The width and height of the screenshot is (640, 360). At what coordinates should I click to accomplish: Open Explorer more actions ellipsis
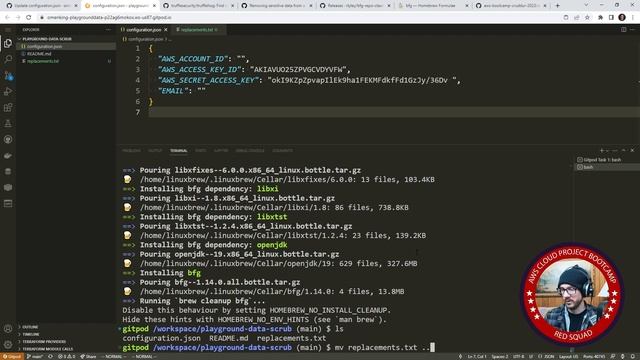(108, 30)
